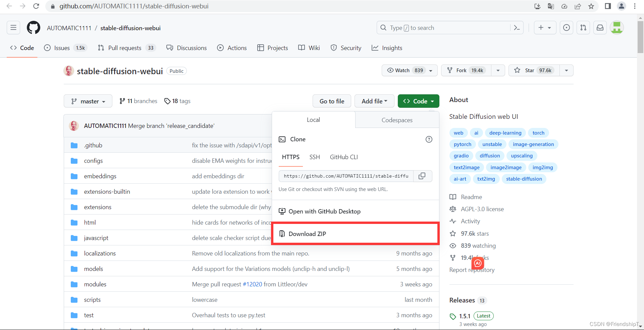Select the SSH clone option

[314, 157]
